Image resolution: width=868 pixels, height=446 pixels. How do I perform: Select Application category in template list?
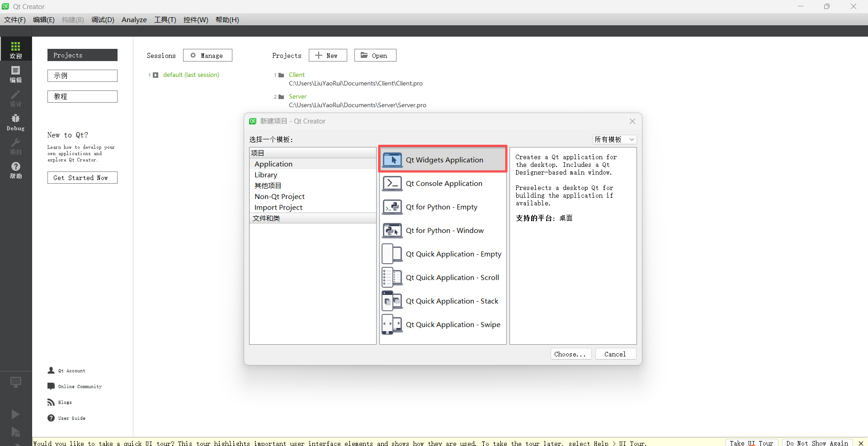[x=313, y=164]
